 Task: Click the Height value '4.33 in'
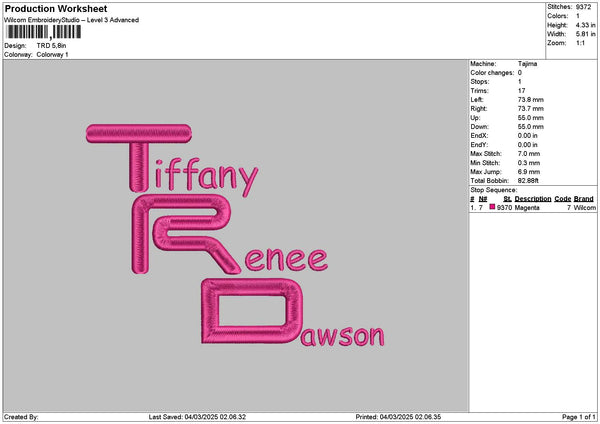(585, 25)
